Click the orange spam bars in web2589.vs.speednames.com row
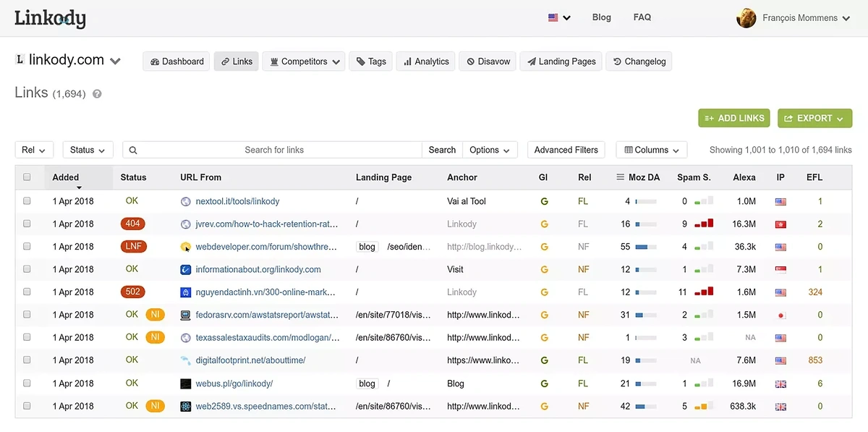This screenshot has width=868, height=432. 704,406
